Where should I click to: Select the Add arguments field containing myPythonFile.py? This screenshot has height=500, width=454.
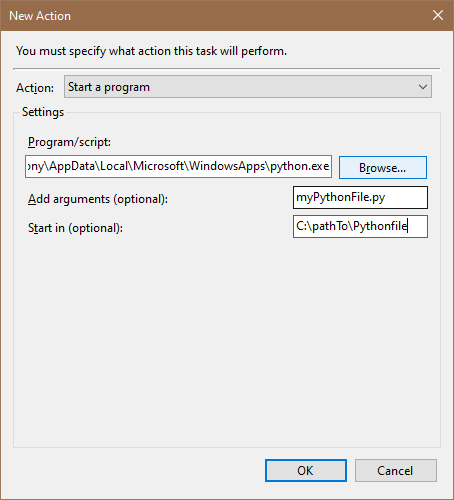[360, 198]
